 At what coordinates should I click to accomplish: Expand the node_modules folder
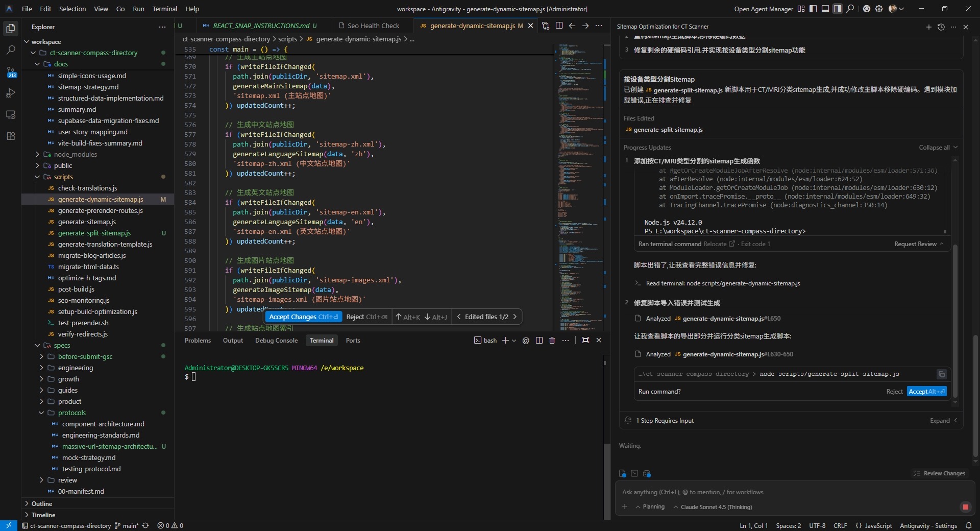(75, 155)
